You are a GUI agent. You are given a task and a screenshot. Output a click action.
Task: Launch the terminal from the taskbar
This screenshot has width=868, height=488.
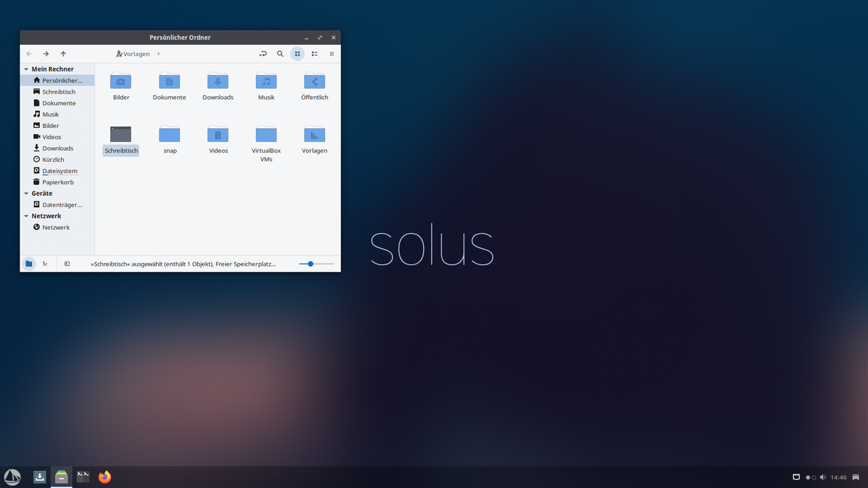83,476
